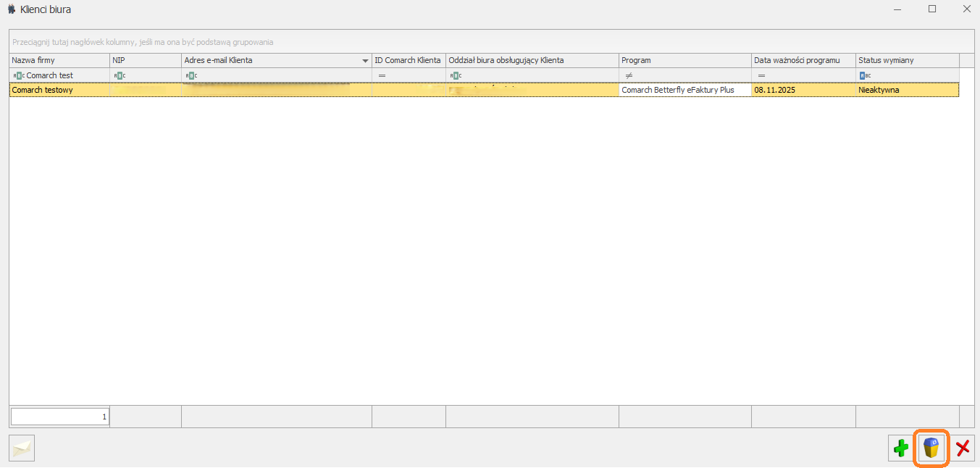Click the Nazwa firmy filter field with Comarch test

click(59, 75)
